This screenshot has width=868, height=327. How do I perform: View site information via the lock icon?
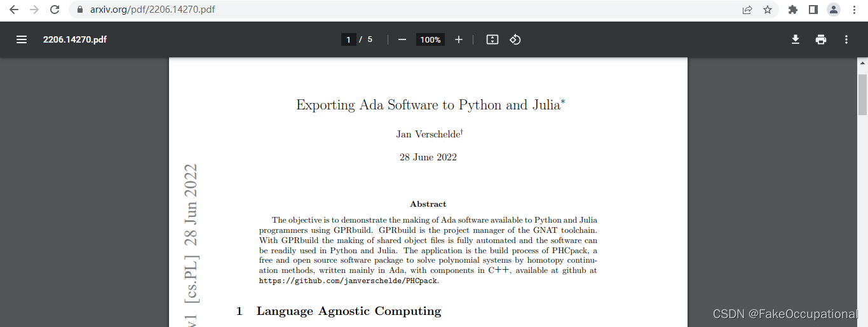pos(80,10)
